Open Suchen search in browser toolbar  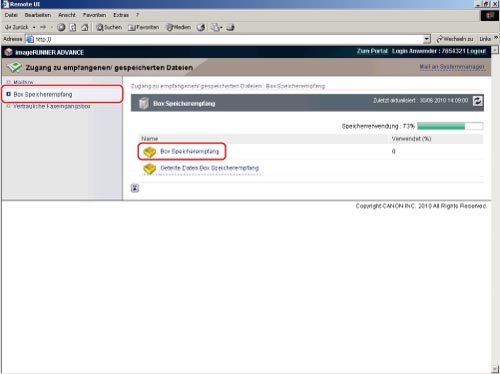coord(109,27)
